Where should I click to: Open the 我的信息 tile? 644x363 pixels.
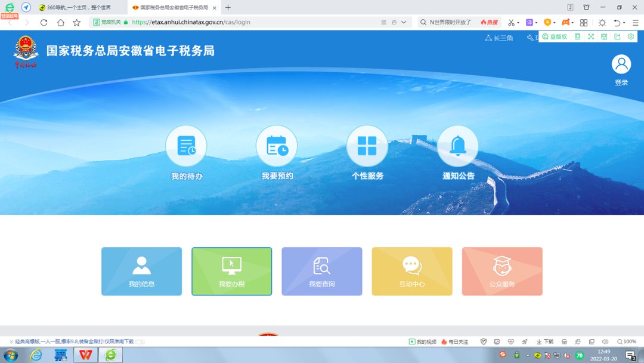(x=141, y=272)
